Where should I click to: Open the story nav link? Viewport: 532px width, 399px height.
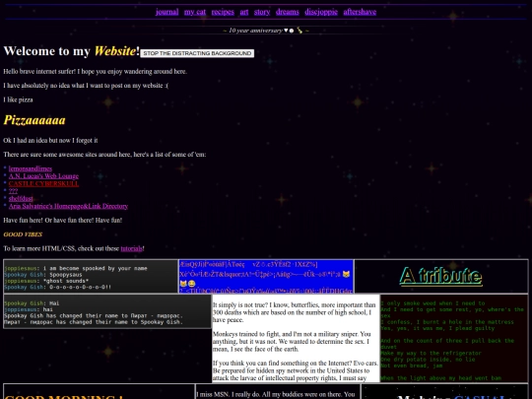tap(262, 12)
